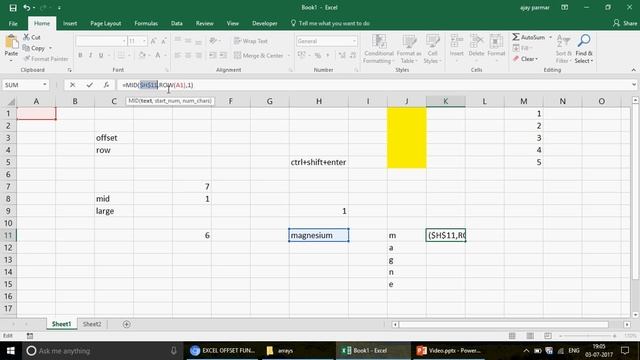Open the Name Box dropdown

(x=44, y=85)
